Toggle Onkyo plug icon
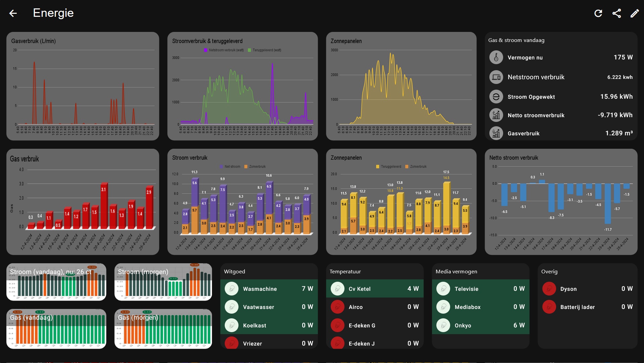This screenshot has width=644, height=363. click(443, 325)
